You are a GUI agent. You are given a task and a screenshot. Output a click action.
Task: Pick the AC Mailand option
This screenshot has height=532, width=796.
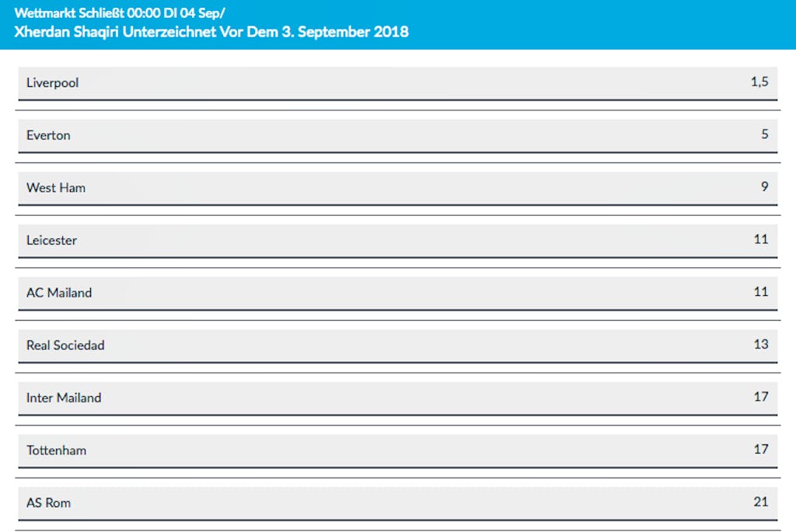(397, 293)
